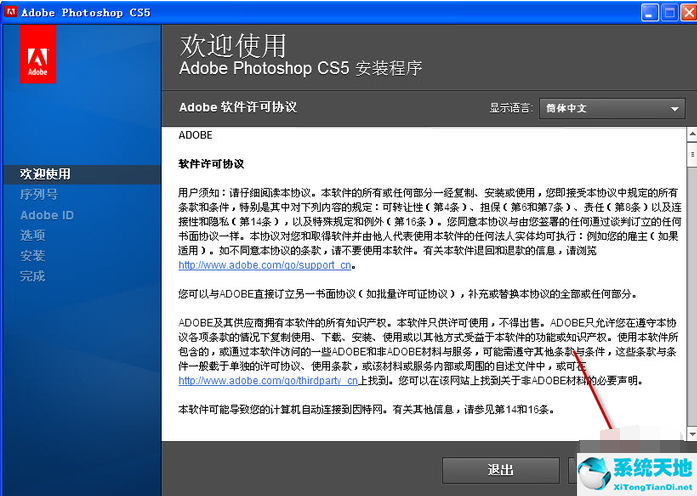
Task: Click the ADOBE text at top of agreement
Action: 195,135
